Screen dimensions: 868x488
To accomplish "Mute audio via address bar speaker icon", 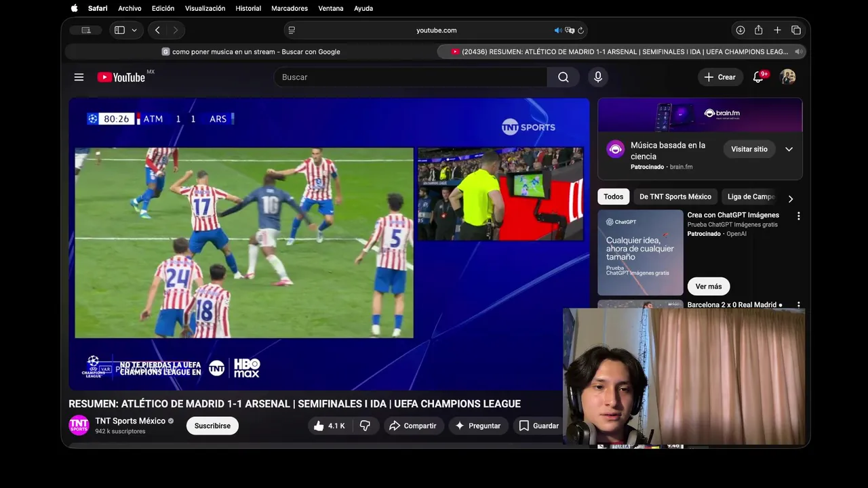I will (x=557, y=30).
